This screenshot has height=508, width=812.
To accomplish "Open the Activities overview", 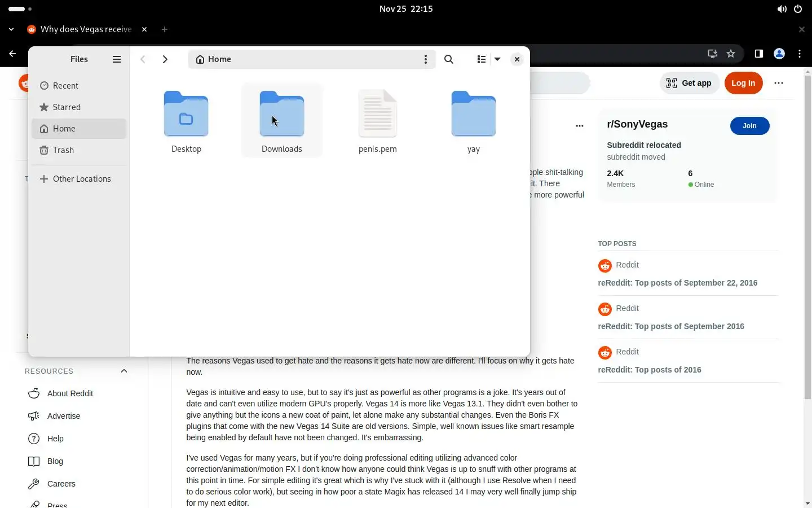I will [x=20, y=9].
